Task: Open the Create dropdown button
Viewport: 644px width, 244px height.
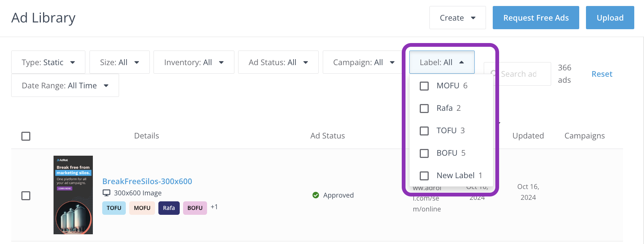Action: [x=457, y=18]
